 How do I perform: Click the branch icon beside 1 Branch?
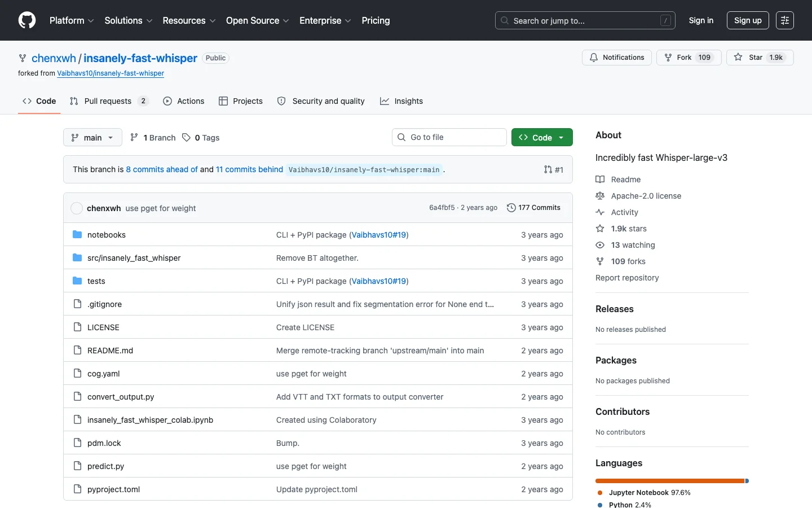[x=134, y=137]
